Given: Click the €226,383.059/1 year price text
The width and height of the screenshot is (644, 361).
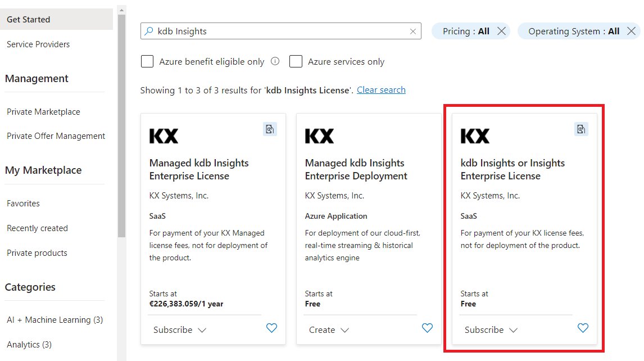Looking at the screenshot, I should (x=187, y=304).
